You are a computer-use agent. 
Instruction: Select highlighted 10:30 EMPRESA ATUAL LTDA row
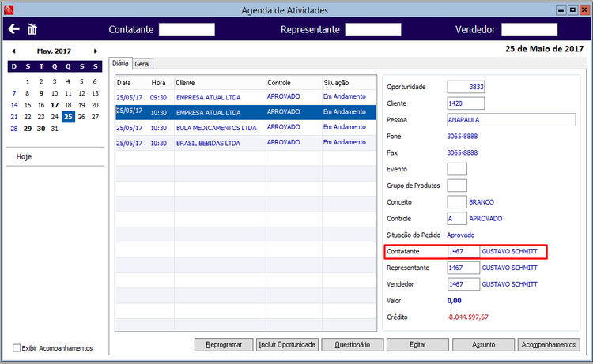[246, 112]
